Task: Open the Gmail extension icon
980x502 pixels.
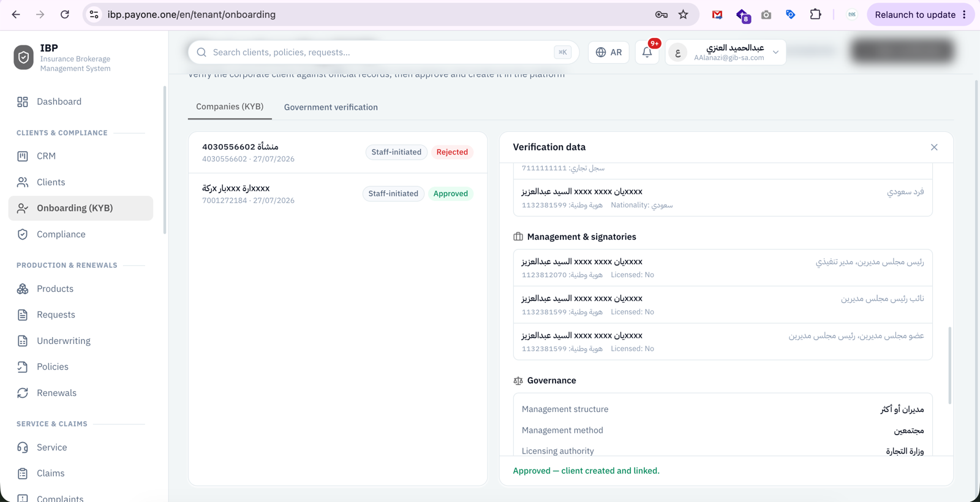Action: [717, 15]
